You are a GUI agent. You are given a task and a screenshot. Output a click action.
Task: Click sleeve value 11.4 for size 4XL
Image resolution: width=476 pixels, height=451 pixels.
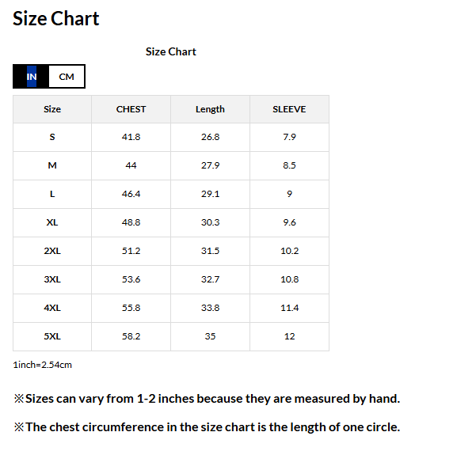tap(289, 308)
